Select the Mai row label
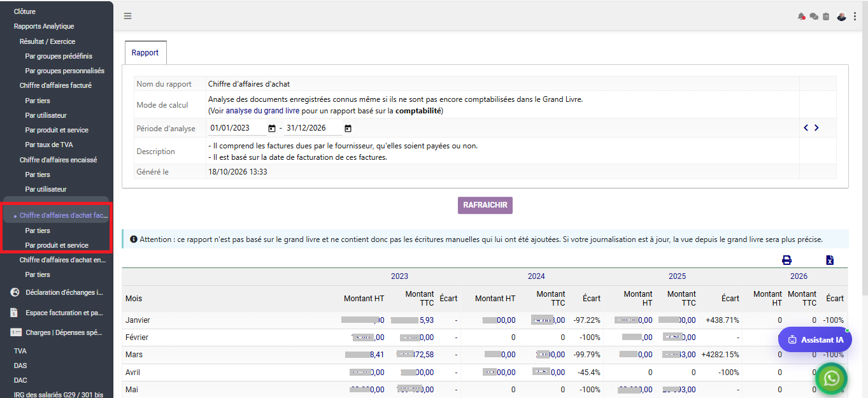The height and width of the screenshot is (398, 868). point(132,389)
